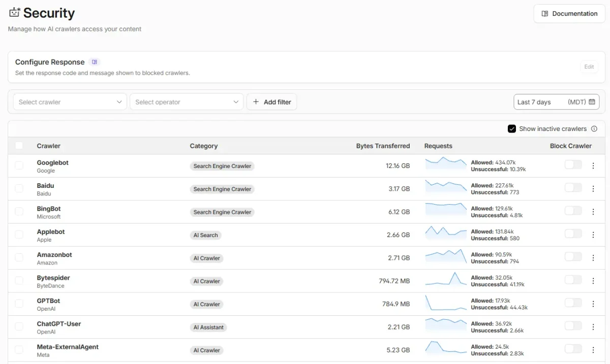Open the Select operator dropdown

(x=187, y=102)
